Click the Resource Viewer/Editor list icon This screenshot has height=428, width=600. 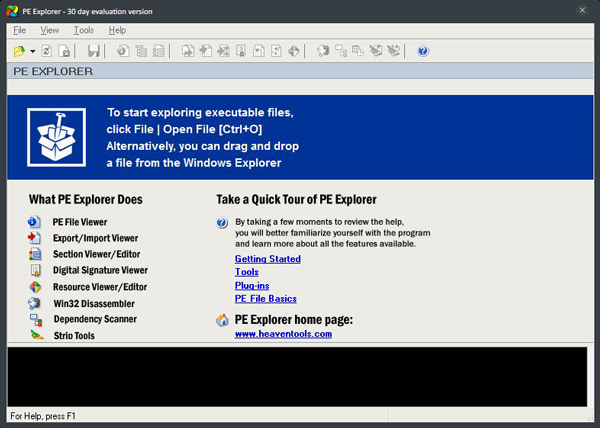coord(35,287)
